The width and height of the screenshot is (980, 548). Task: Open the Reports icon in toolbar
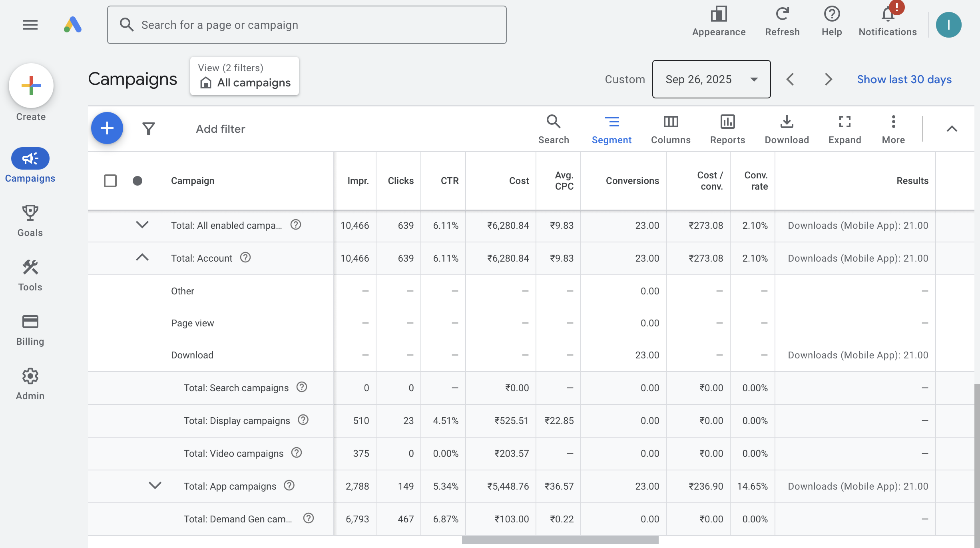tap(727, 129)
